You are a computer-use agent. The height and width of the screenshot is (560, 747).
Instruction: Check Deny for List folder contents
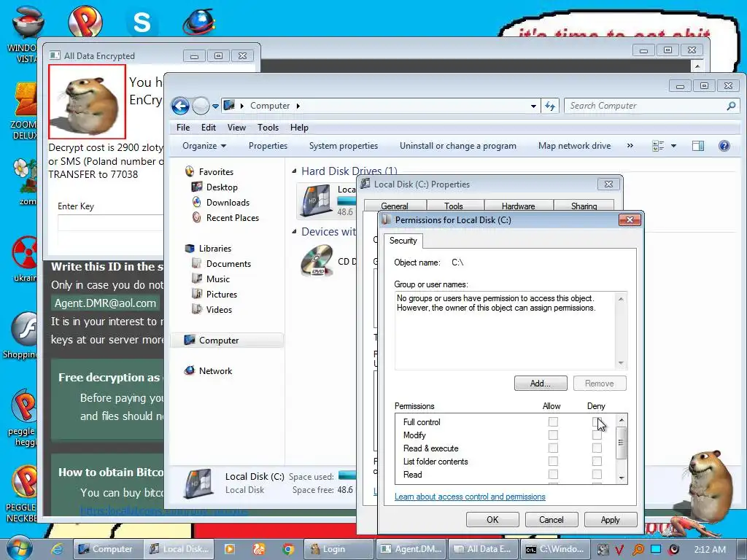point(597,461)
